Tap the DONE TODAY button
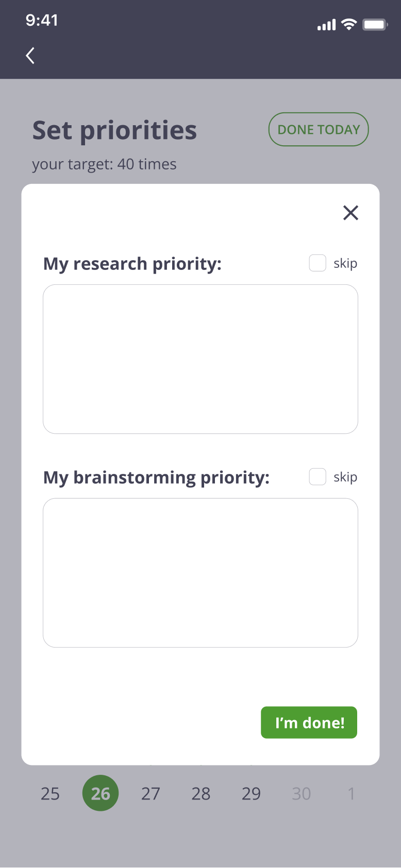 click(319, 129)
